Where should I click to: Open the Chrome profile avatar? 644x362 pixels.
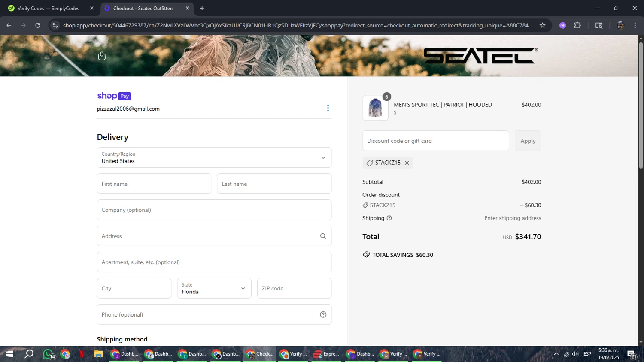pos(620,25)
